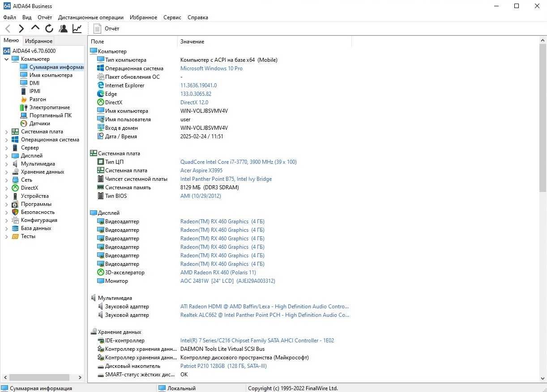
Task: Click the Тесты folder icon
Action: [x=15, y=236]
